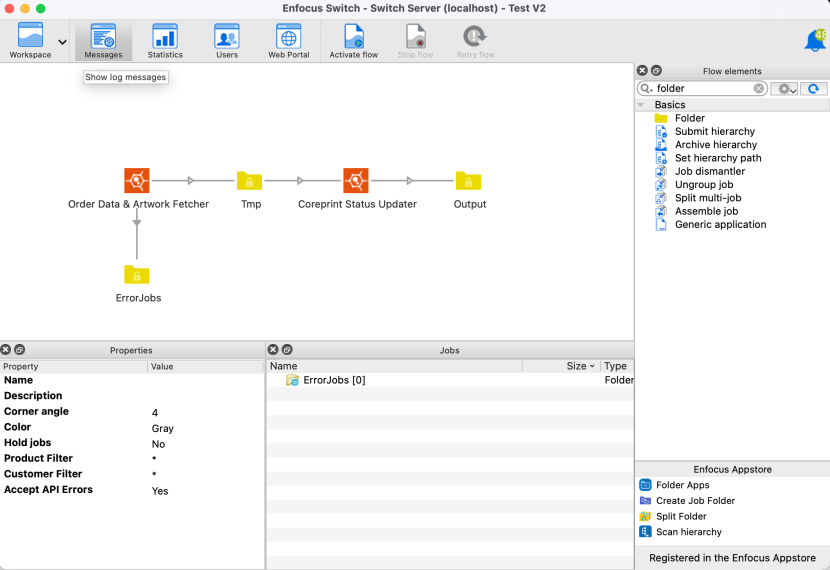This screenshot has width=830, height=570.
Task: Launch the Web Portal
Action: 288,41
